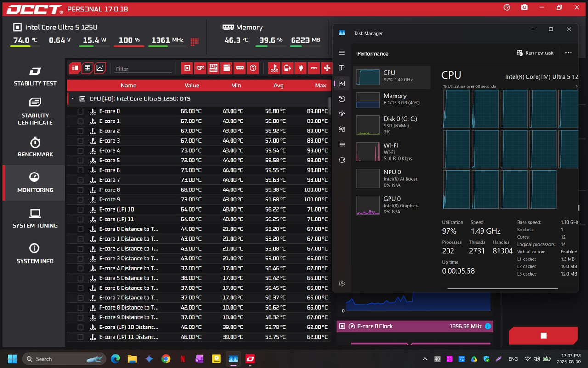This screenshot has height=368, width=588.
Task: Select Wi-Fi in Task Manager performance list
Action: 392,152
